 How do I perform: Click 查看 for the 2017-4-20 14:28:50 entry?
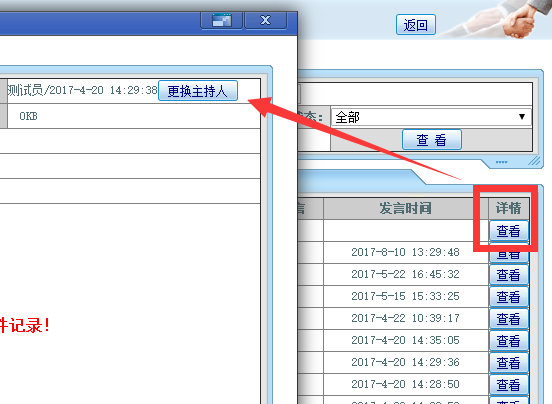pyautogui.click(x=509, y=385)
